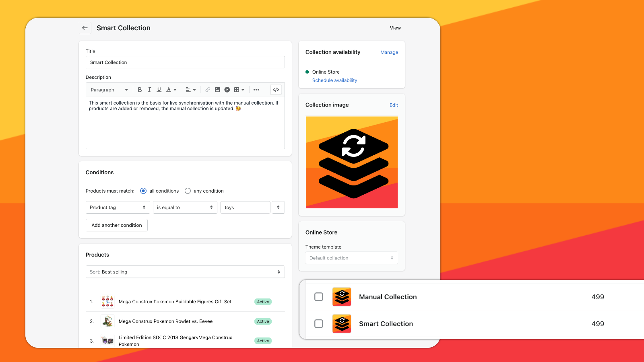Open the 'Default collection' theme template dropdown
The width and height of the screenshot is (644, 362).
(352, 258)
